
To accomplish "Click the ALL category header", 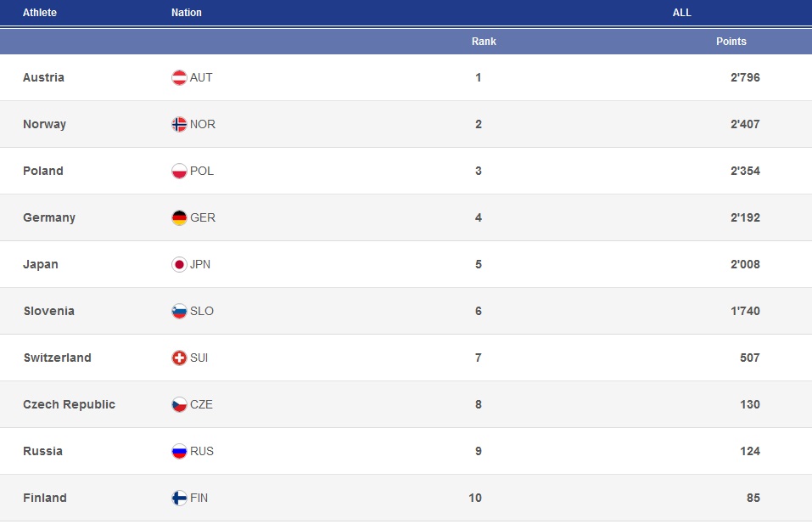I will tap(681, 13).
